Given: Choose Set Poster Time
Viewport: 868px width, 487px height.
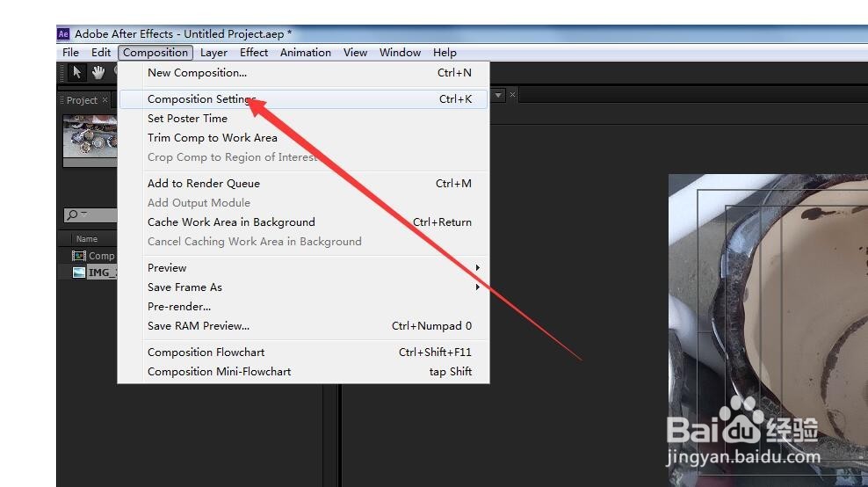Looking at the screenshot, I should pos(303,119).
